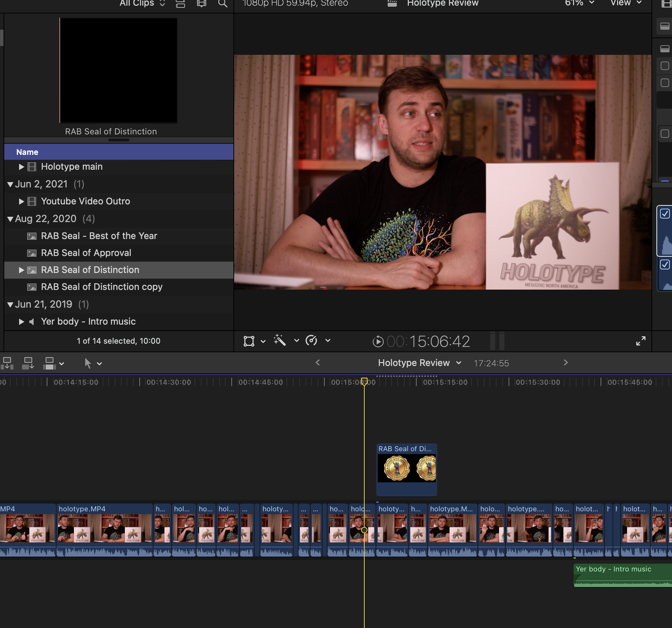
Task: Open the enhancement magic wand tool
Action: (x=279, y=341)
